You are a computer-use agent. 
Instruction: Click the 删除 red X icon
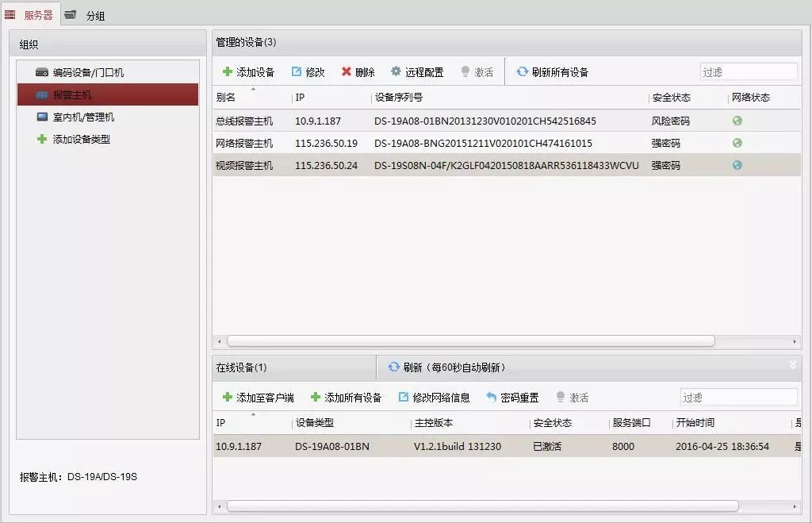click(347, 72)
